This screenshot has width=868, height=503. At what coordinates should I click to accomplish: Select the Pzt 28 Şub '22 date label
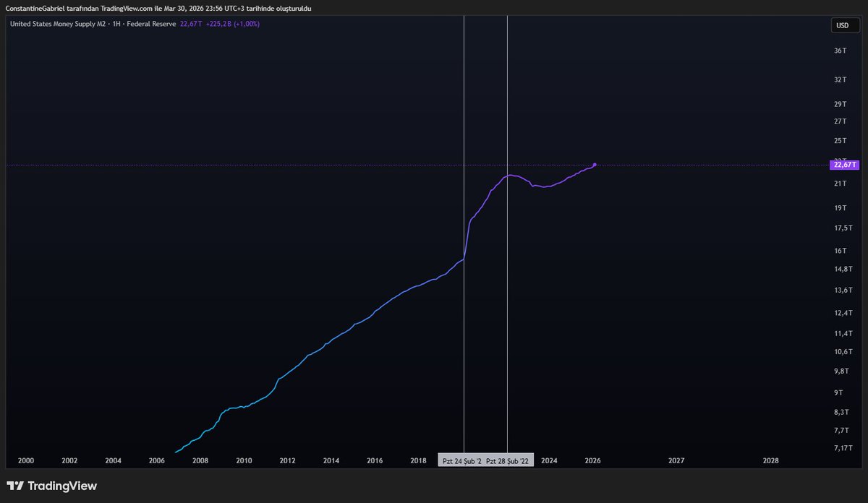[x=508, y=460]
